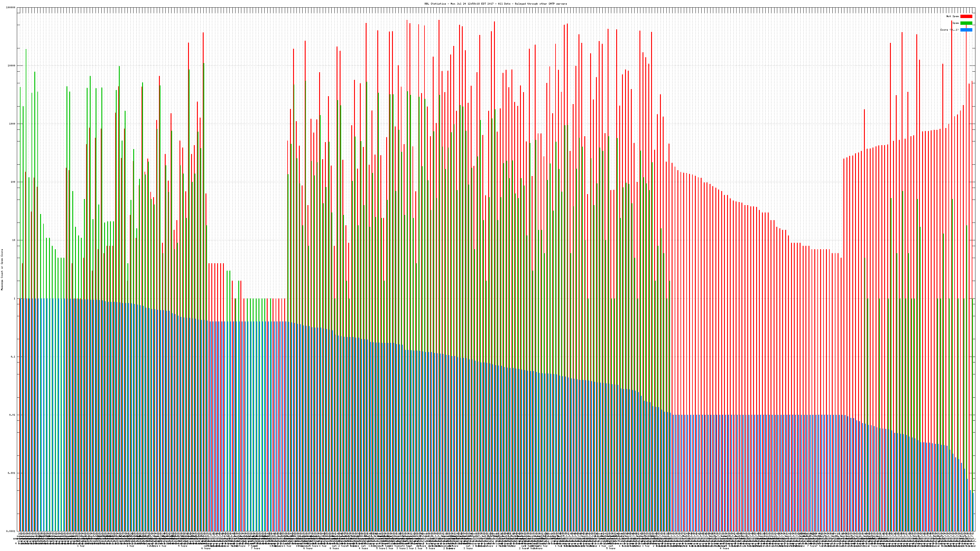Click 'All Data' in the chart title
980x551 pixels.
coord(504,4)
